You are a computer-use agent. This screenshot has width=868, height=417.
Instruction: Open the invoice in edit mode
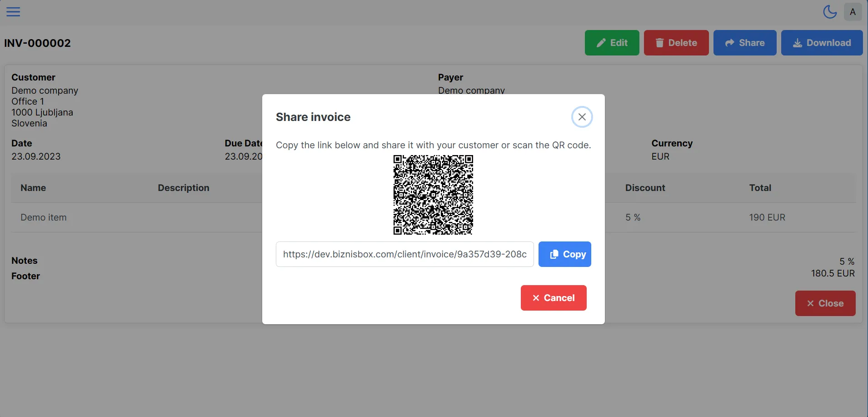point(612,42)
